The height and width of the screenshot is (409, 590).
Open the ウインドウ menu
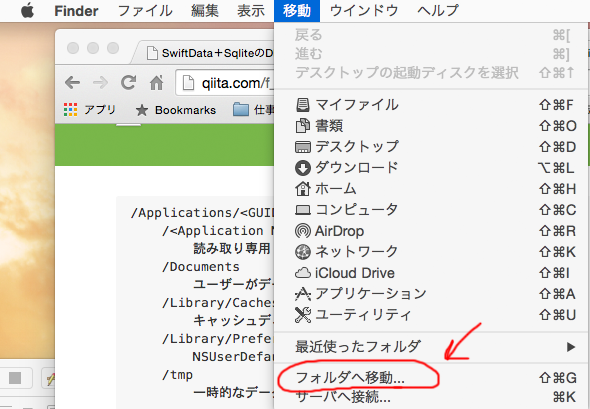click(364, 11)
